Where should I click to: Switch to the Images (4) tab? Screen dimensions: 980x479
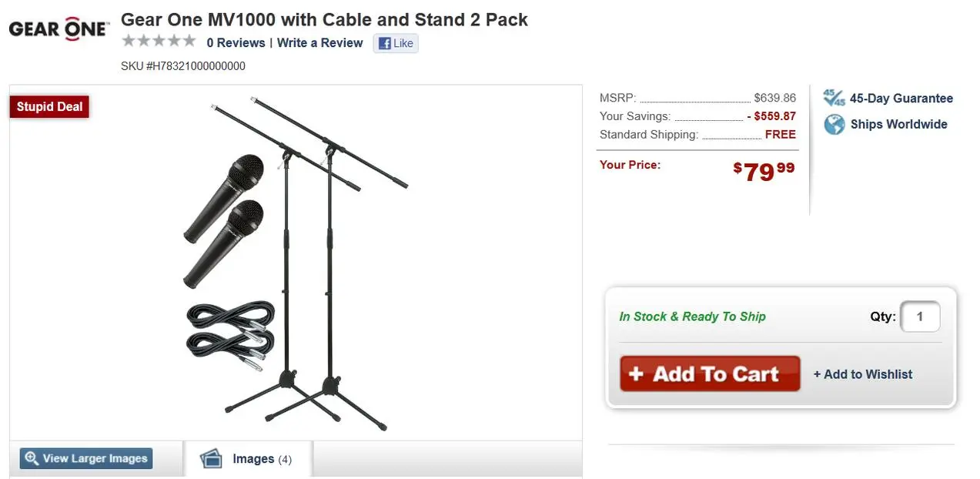tap(248, 459)
